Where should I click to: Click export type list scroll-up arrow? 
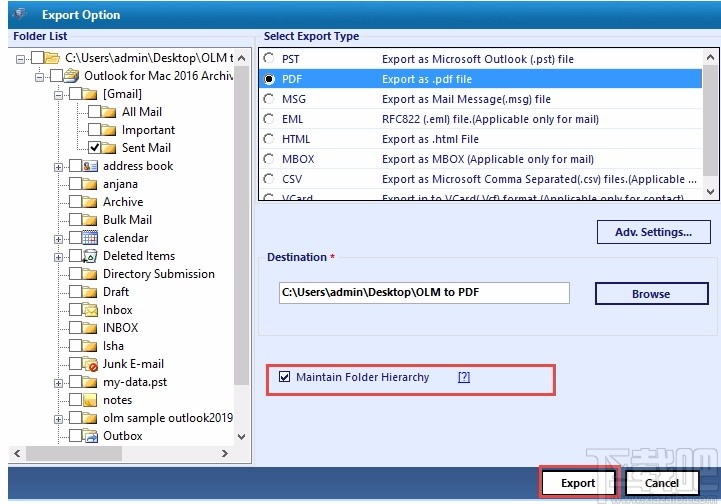coord(710,57)
